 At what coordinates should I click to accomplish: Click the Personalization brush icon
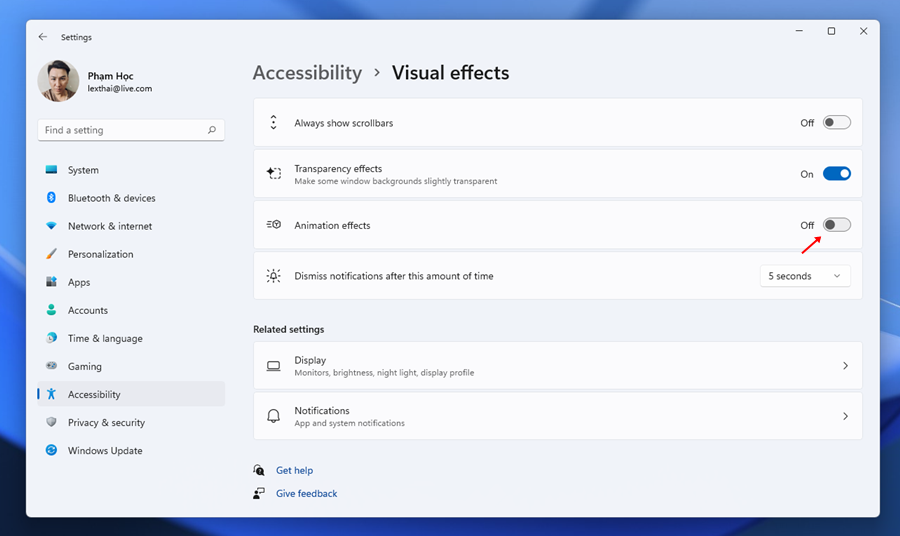(51, 254)
